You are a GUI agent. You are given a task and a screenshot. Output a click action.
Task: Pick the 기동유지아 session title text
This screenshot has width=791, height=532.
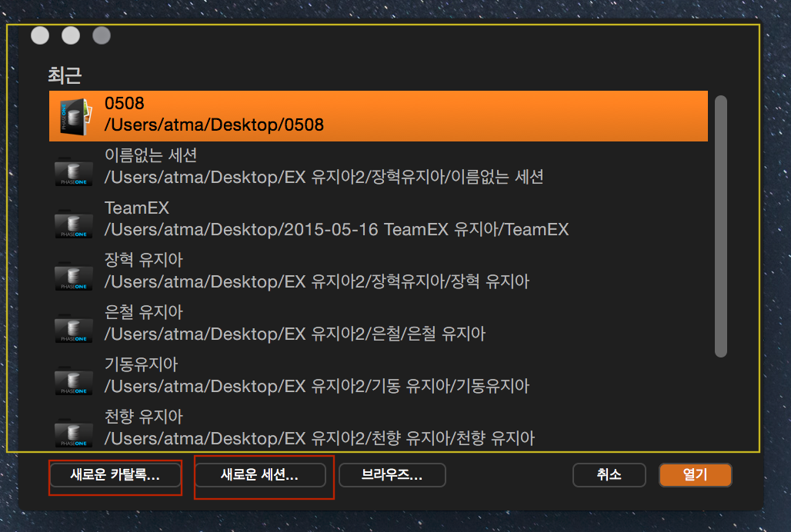(x=141, y=364)
